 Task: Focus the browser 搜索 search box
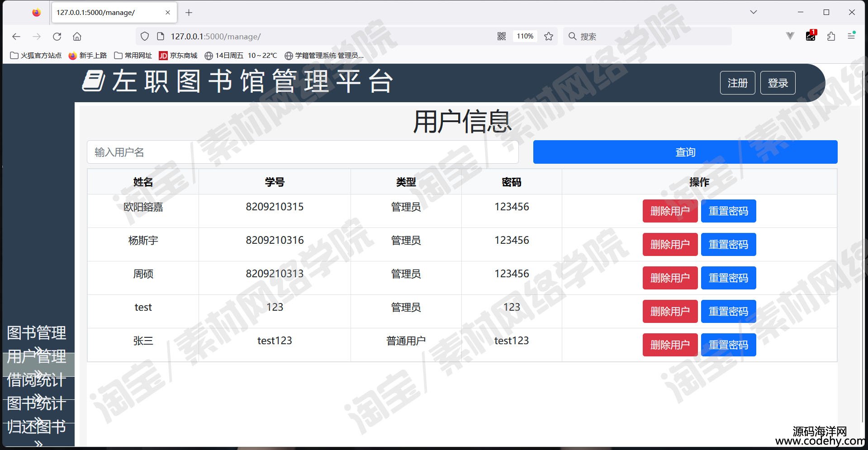647,36
